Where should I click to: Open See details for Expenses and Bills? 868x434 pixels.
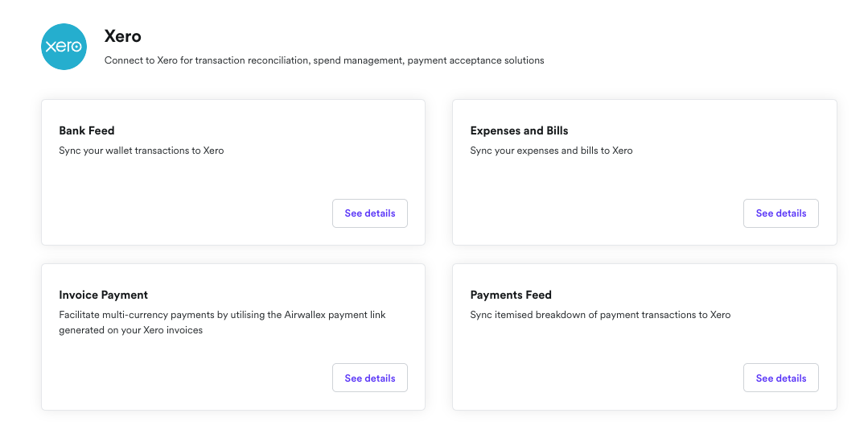[780, 213]
